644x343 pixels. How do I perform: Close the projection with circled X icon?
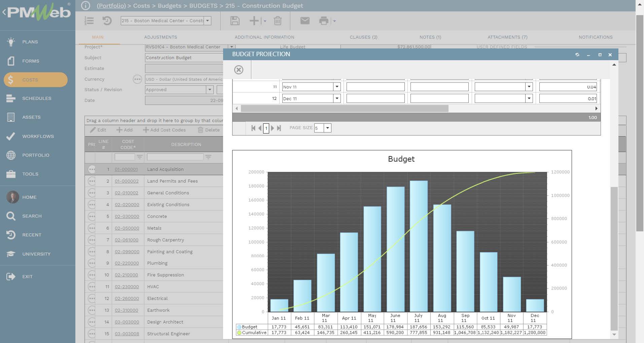click(x=239, y=70)
